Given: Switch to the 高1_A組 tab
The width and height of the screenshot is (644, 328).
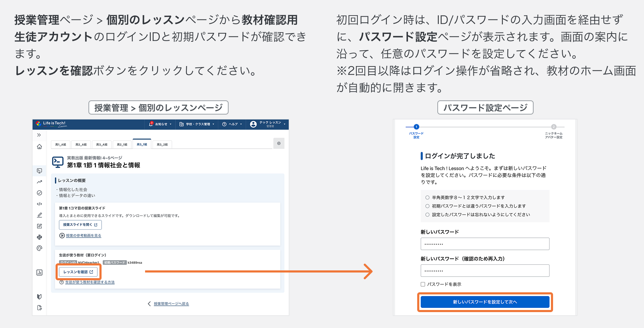Looking at the screenshot, I should (61, 145).
